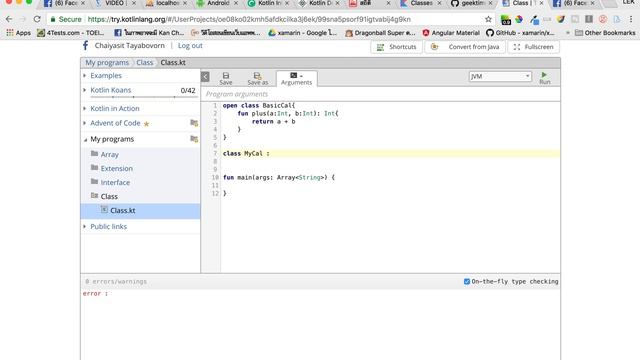Open the Arguments tab
This screenshot has width=640, height=360.
click(296, 78)
